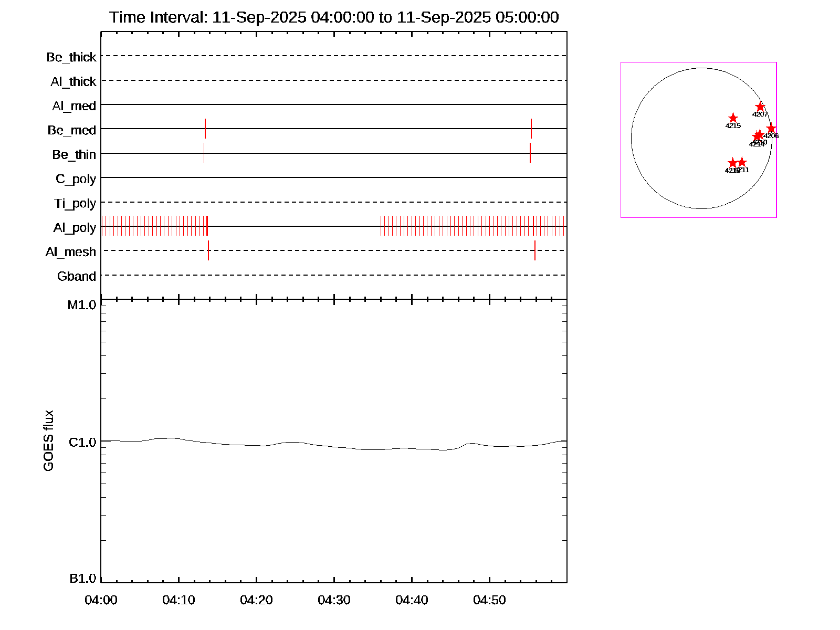Click the B1.0 flux axis label
The image size is (840, 630).
pos(83,579)
